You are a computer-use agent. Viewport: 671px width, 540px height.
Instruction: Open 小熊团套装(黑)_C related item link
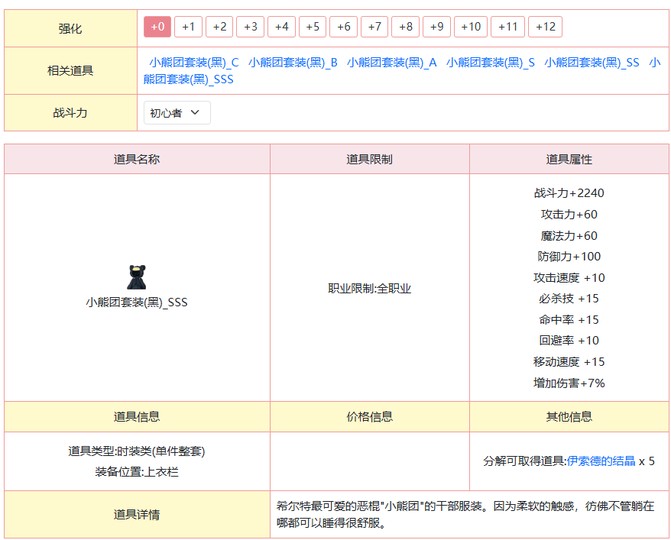tap(194, 62)
